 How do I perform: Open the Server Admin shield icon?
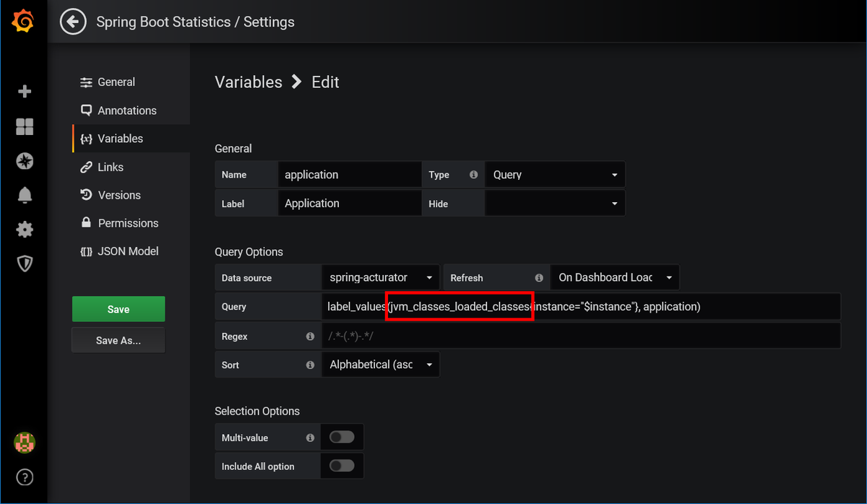[25, 264]
